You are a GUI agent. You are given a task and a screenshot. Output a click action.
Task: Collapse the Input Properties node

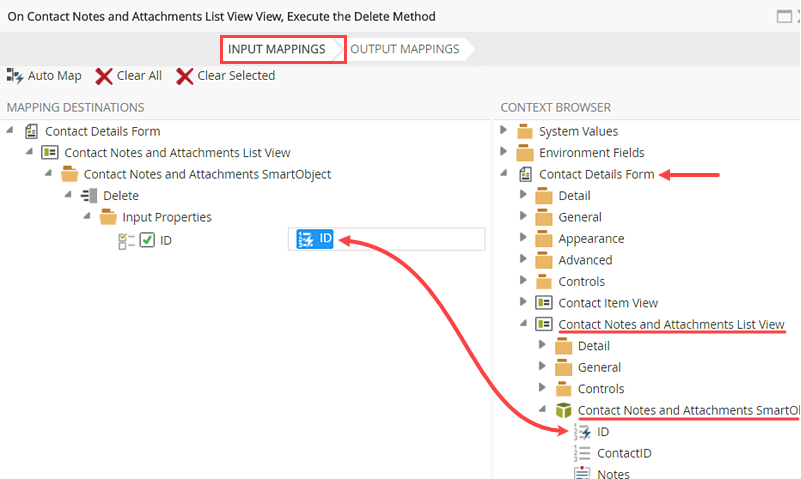87,217
